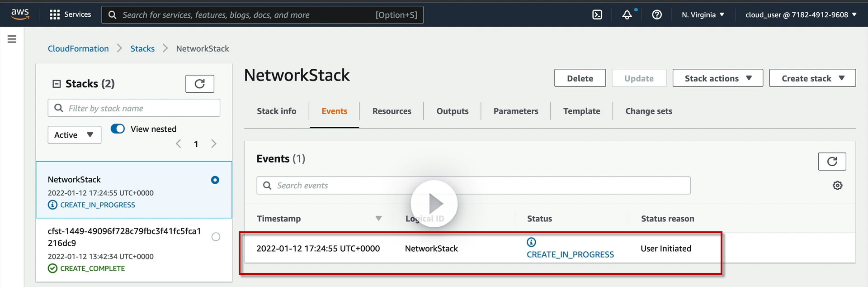
Task: Open the AWS CloudShell icon
Action: (x=597, y=15)
